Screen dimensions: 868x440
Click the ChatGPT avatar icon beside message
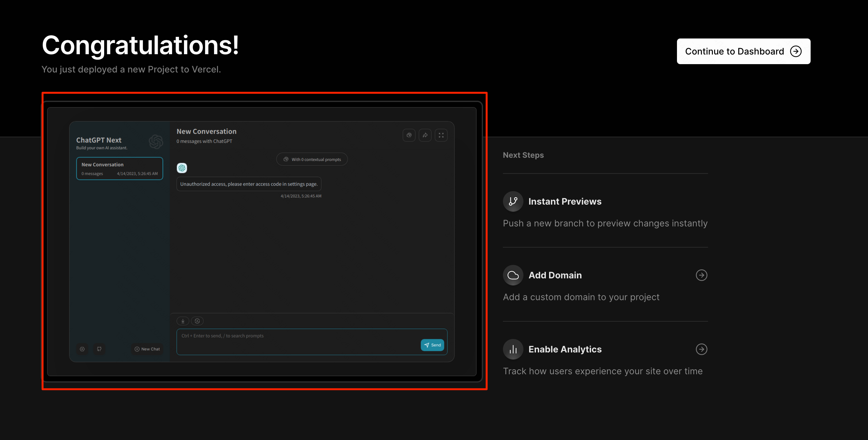point(182,168)
